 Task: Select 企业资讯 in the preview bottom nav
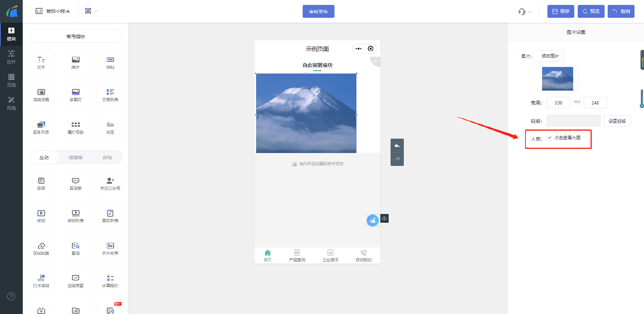330,256
